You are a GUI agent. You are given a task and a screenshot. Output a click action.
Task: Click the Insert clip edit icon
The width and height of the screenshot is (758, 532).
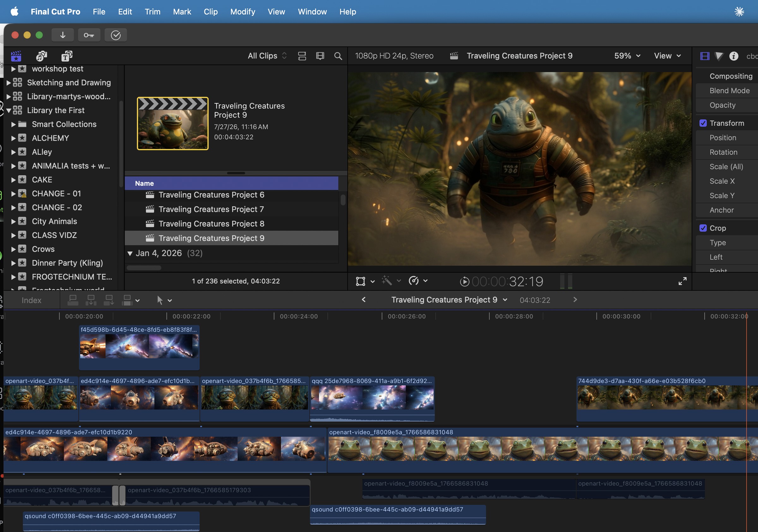[91, 300]
